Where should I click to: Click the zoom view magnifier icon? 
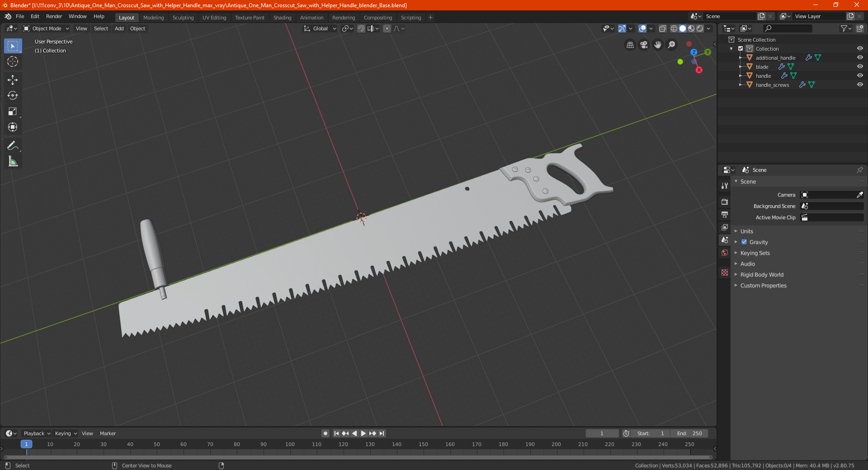pos(672,45)
